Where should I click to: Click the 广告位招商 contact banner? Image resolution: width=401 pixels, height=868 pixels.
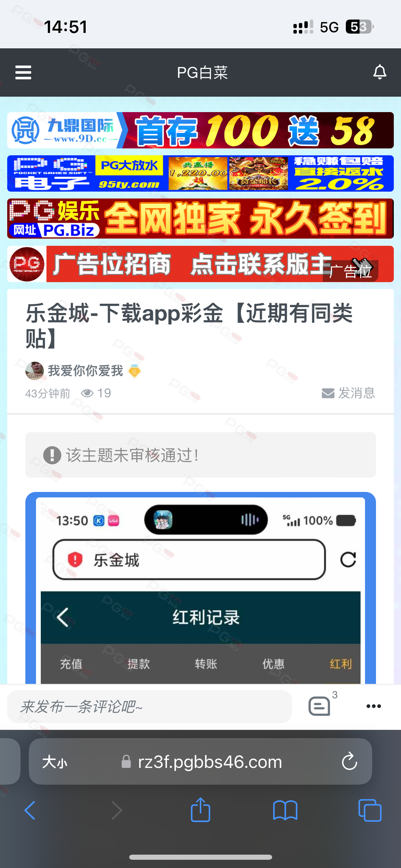(200, 264)
